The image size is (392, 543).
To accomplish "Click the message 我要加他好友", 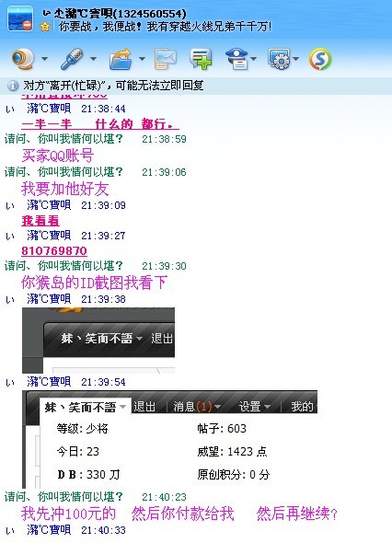I will click(65, 189).
